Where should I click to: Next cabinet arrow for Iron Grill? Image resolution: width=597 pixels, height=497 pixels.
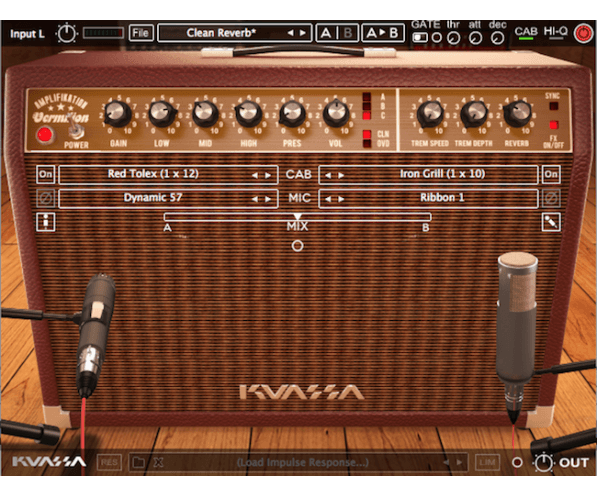[x=341, y=175]
